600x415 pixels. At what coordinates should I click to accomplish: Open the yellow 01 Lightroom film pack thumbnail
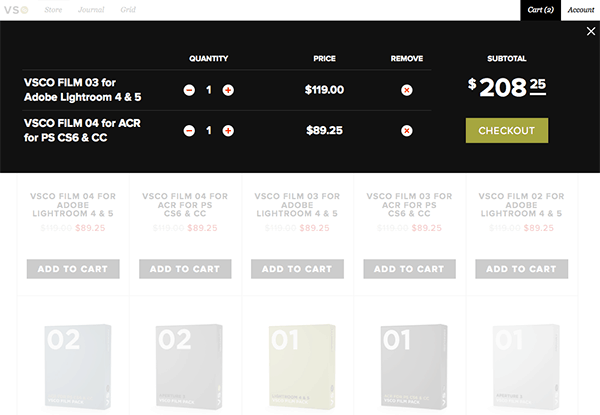point(302,366)
